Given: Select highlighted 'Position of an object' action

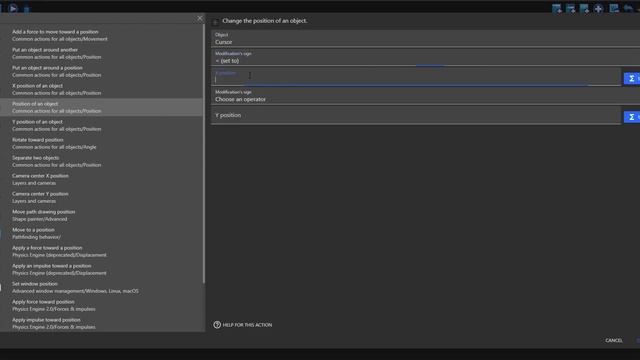Looking at the screenshot, I should coord(101,107).
